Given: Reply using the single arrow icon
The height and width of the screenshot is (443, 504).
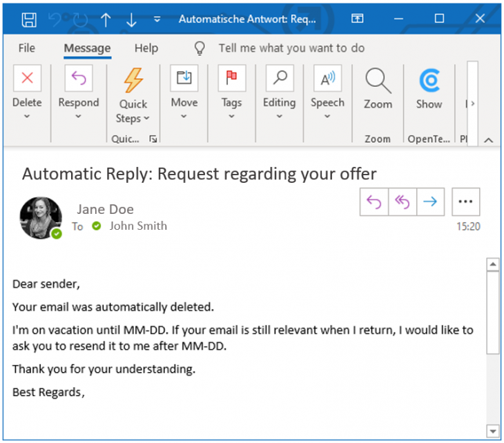Looking at the screenshot, I should coord(374,202).
